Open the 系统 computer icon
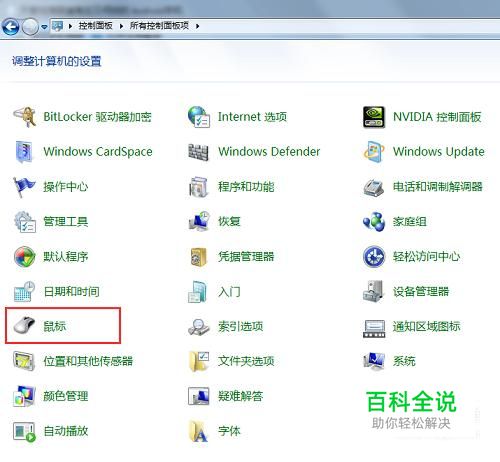Viewport: 500px width, 462px height. point(374,362)
